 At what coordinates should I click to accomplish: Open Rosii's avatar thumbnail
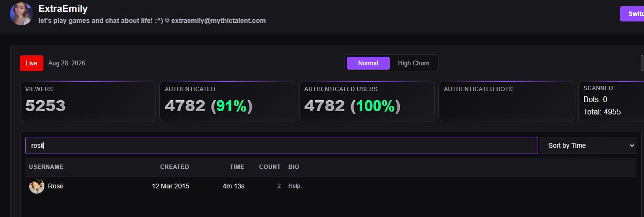37,186
